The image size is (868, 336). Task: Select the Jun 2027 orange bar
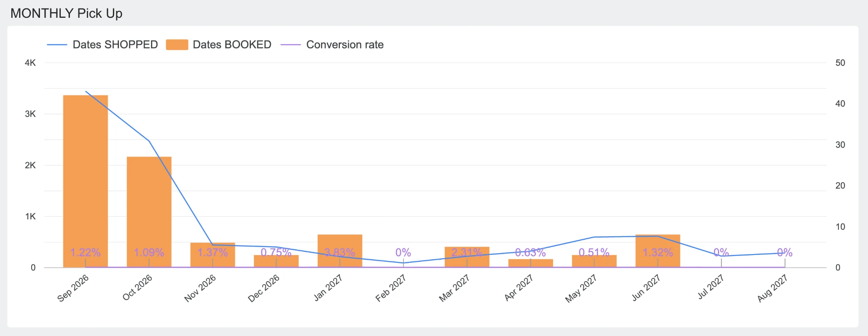[658, 251]
